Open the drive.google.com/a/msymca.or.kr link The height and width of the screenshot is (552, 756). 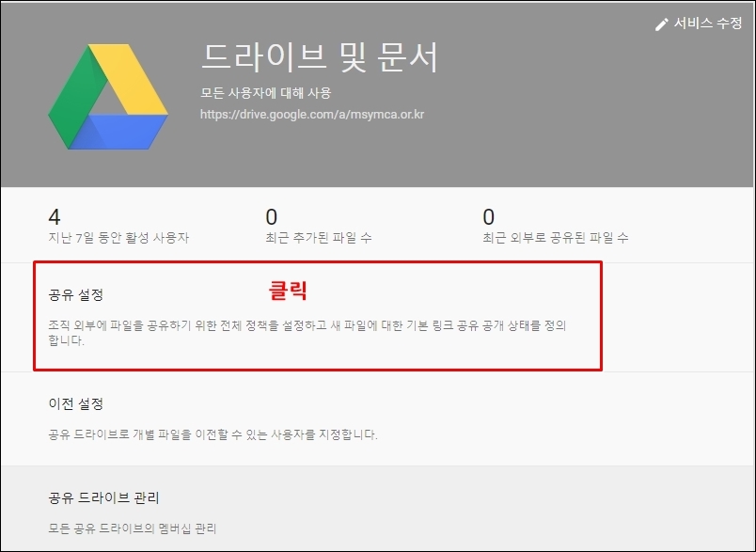tap(312, 115)
